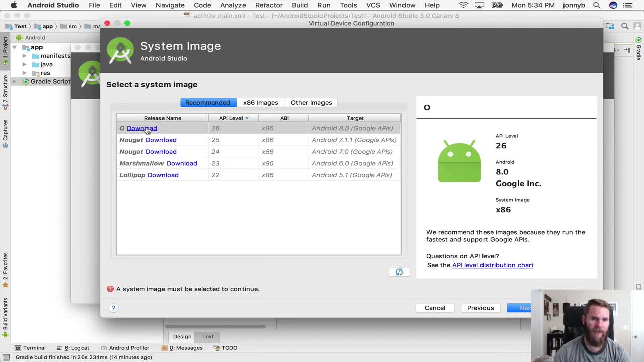Switch to the x86 Images tab
The image size is (644, 362).
point(260,103)
